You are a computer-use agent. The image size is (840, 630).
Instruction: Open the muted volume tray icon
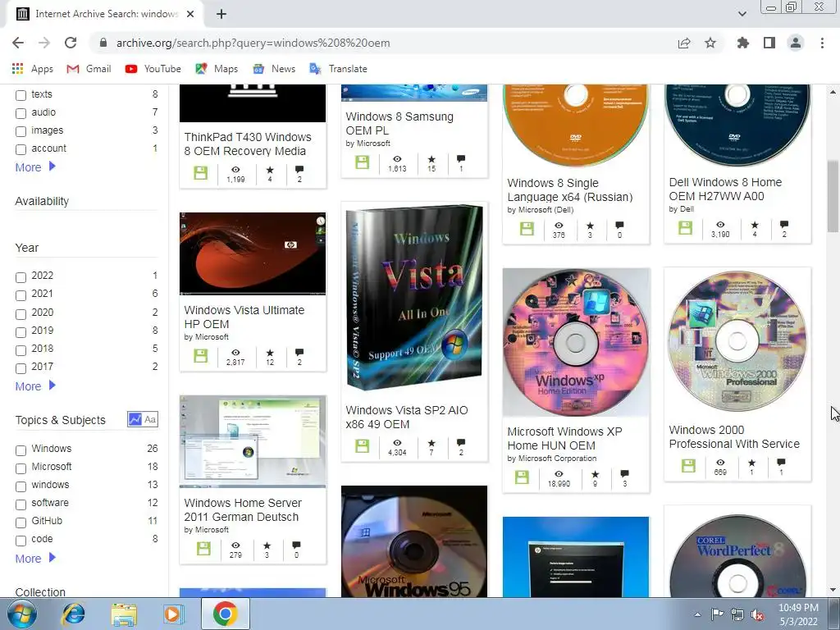[x=757, y=615]
